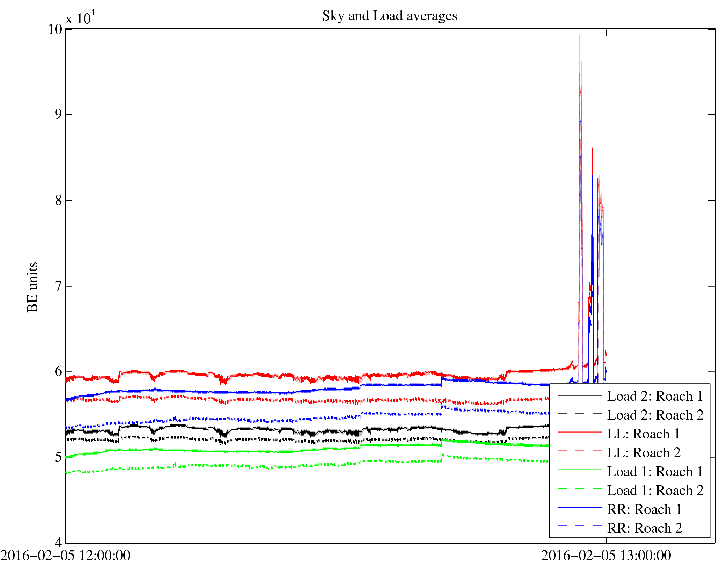Click solid red line sample in legend

(580, 433)
